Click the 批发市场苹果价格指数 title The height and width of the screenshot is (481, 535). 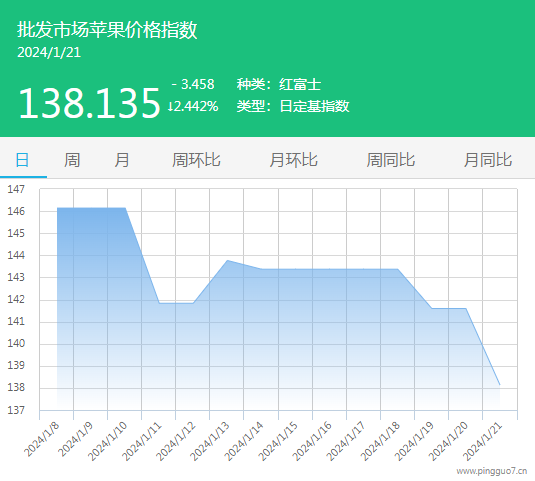[107, 30]
